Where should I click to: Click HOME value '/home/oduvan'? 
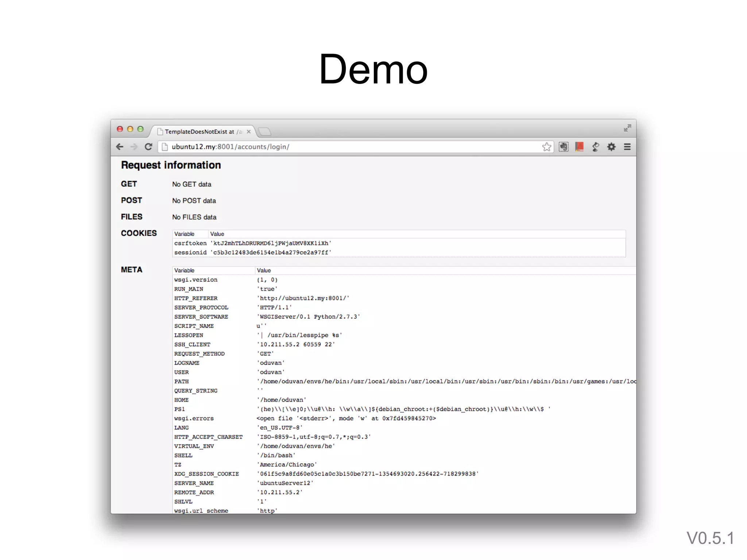point(282,400)
